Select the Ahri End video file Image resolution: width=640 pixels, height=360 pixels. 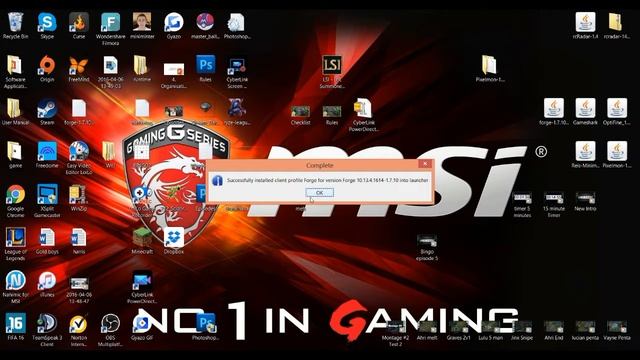click(553, 331)
